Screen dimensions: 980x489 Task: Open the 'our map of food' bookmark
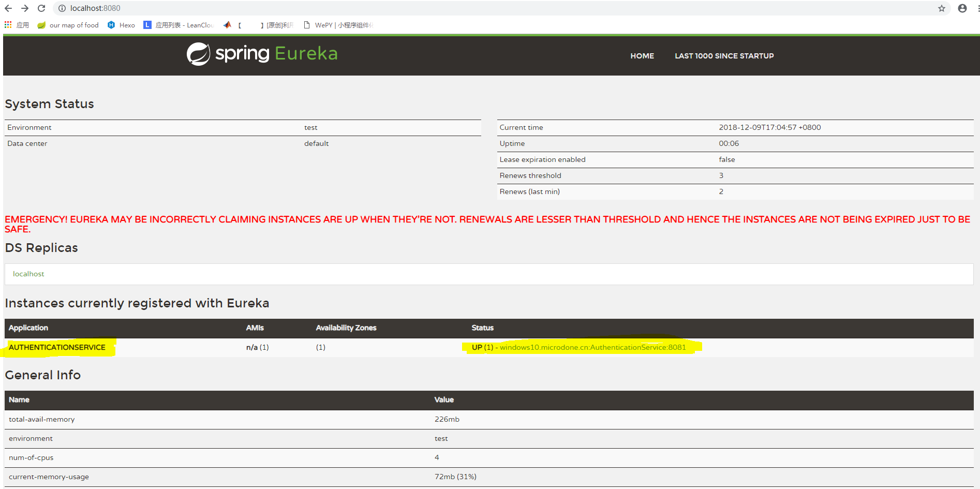(68, 25)
